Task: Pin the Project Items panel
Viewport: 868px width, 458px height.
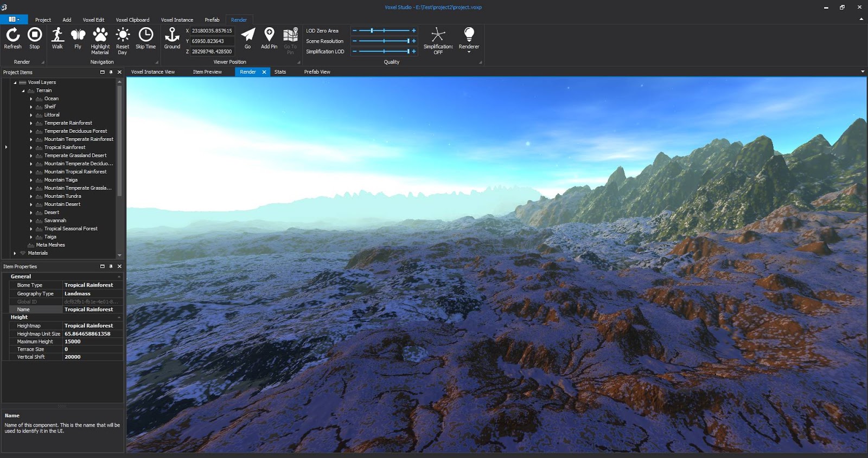Action: [111, 72]
